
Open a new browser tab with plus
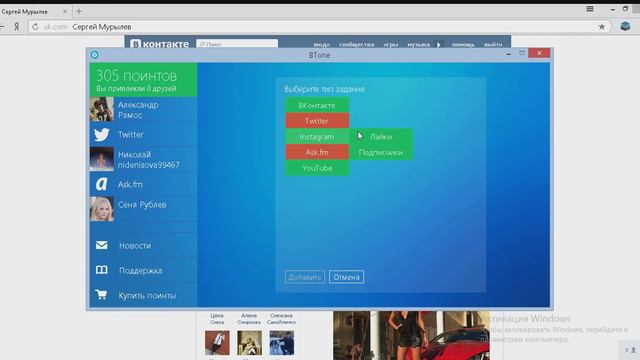point(79,11)
